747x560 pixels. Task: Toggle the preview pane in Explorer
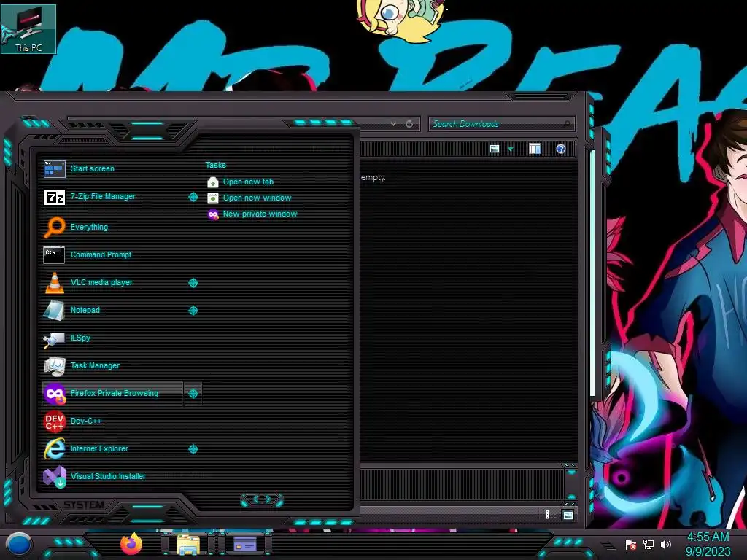[535, 149]
